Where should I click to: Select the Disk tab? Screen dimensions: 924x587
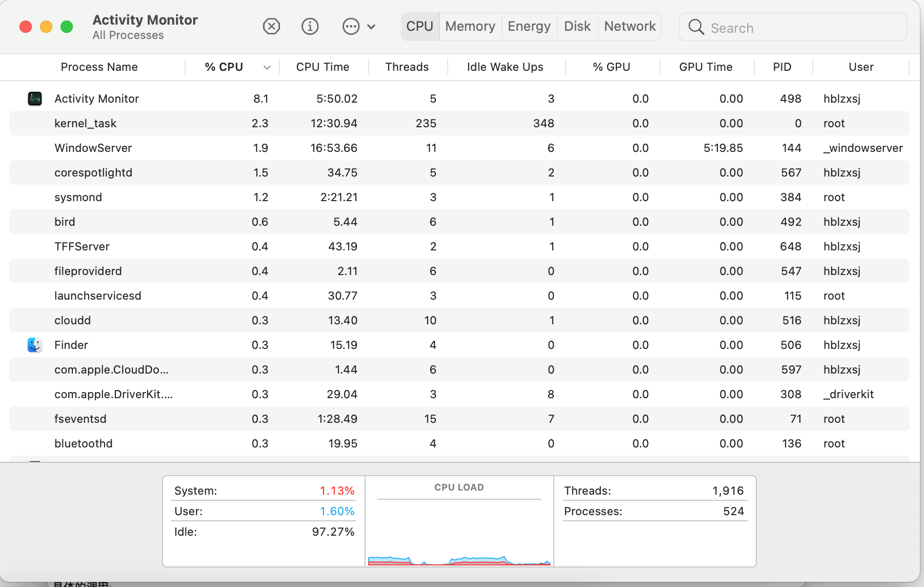577,26
